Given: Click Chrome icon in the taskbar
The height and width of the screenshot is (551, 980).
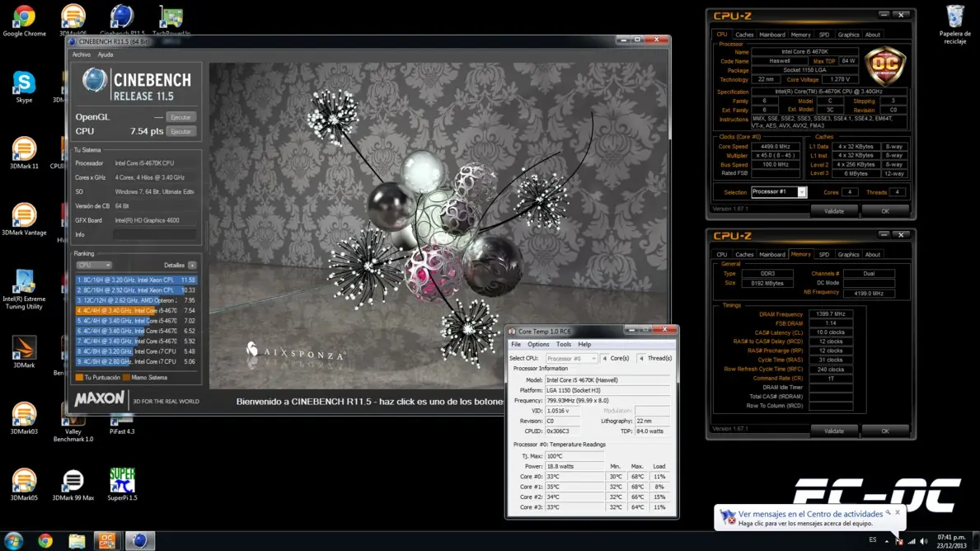Looking at the screenshot, I should point(45,540).
